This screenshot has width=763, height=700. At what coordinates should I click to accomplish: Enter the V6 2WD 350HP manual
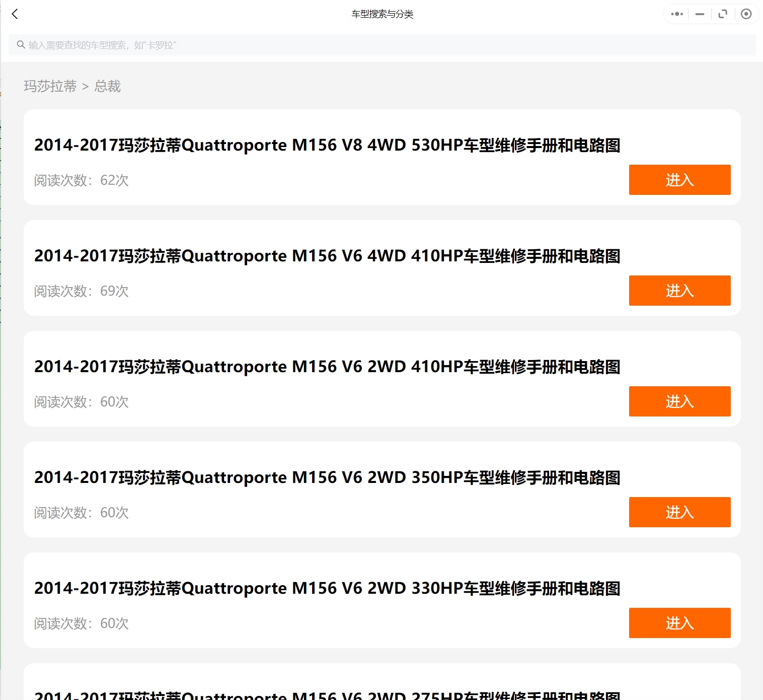tap(679, 512)
